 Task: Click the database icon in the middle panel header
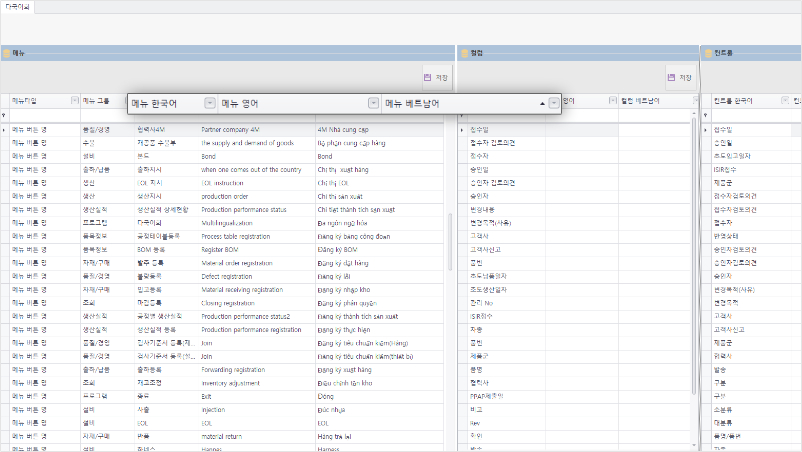click(x=464, y=53)
